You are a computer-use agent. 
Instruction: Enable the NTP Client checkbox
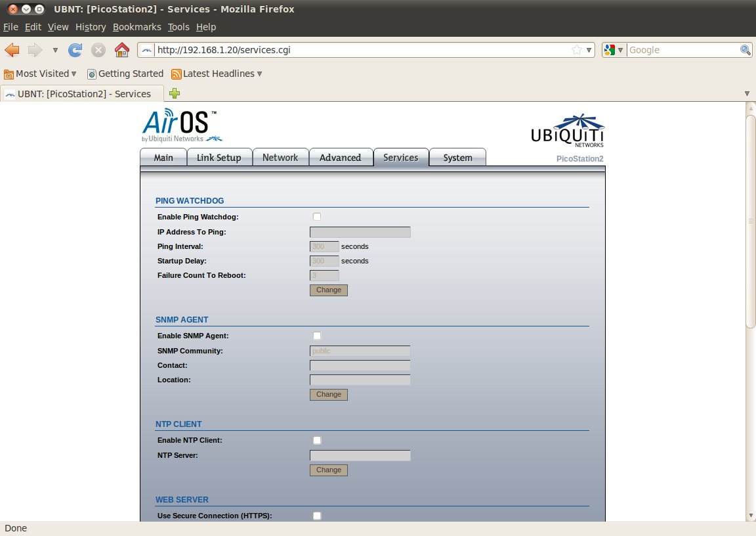click(x=317, y=440)
